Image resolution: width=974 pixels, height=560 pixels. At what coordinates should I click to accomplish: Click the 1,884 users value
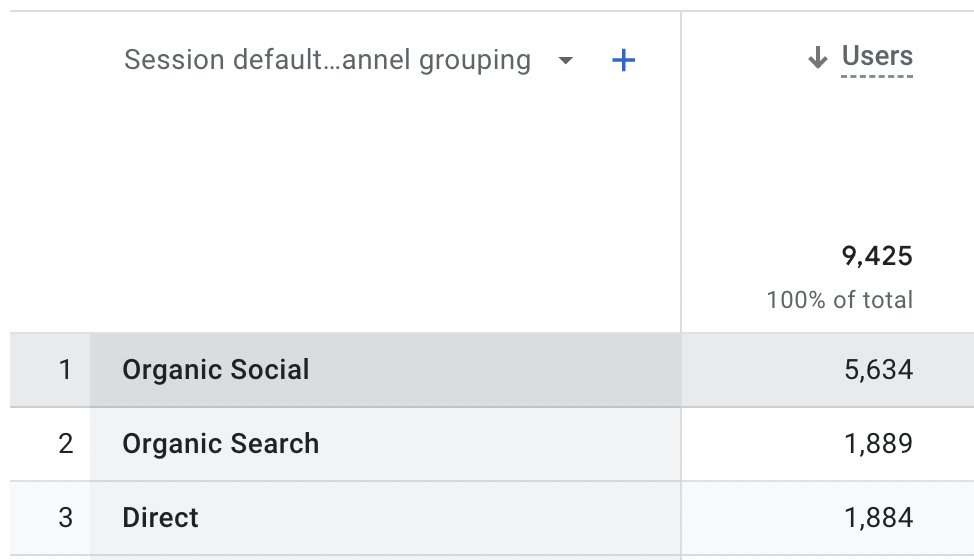[877, 518]
